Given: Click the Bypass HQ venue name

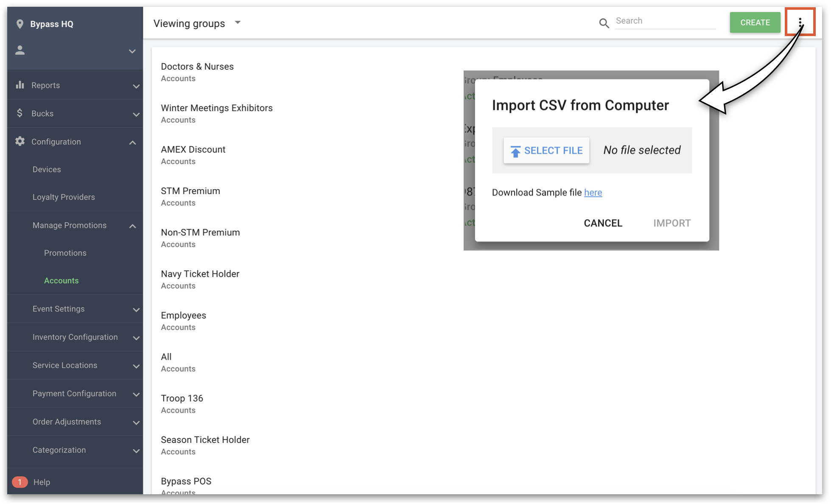Looking at the screenshot, I should coord(52,24).
